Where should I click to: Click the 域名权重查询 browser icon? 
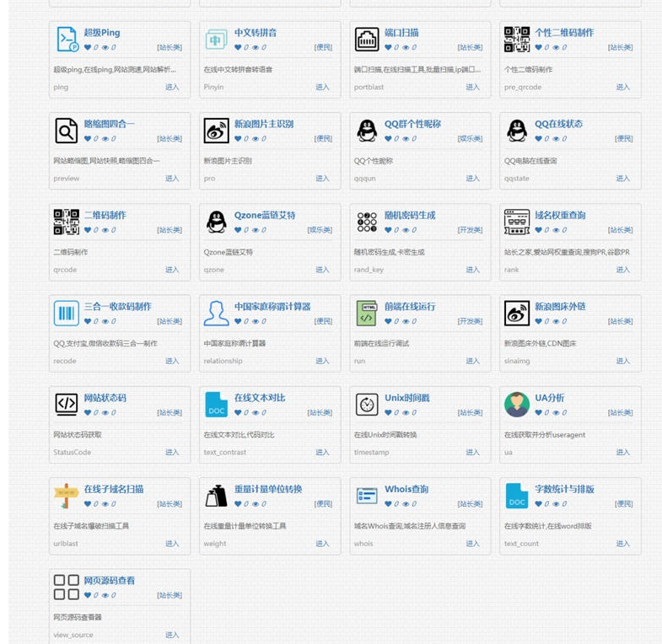click(517, 222)
